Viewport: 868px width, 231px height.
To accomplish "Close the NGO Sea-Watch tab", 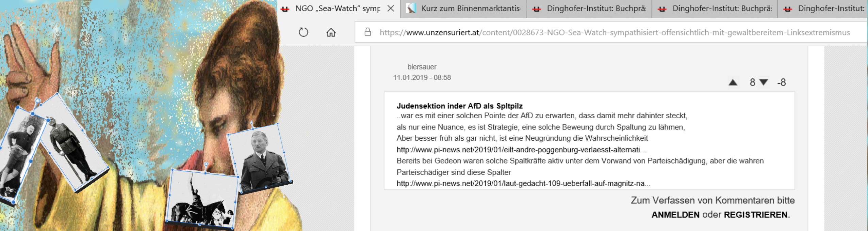I will [391, 9].
